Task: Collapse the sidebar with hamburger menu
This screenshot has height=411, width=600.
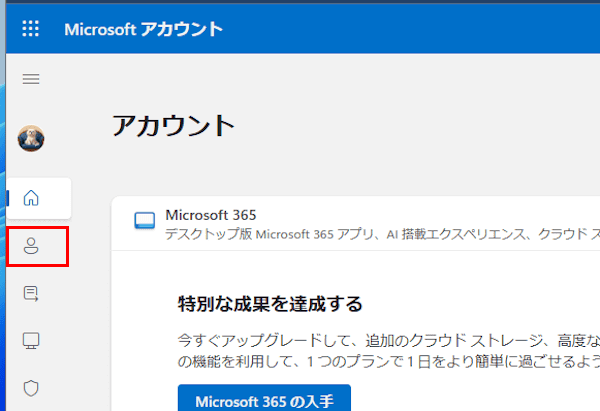Action: (x=31, y=79)
